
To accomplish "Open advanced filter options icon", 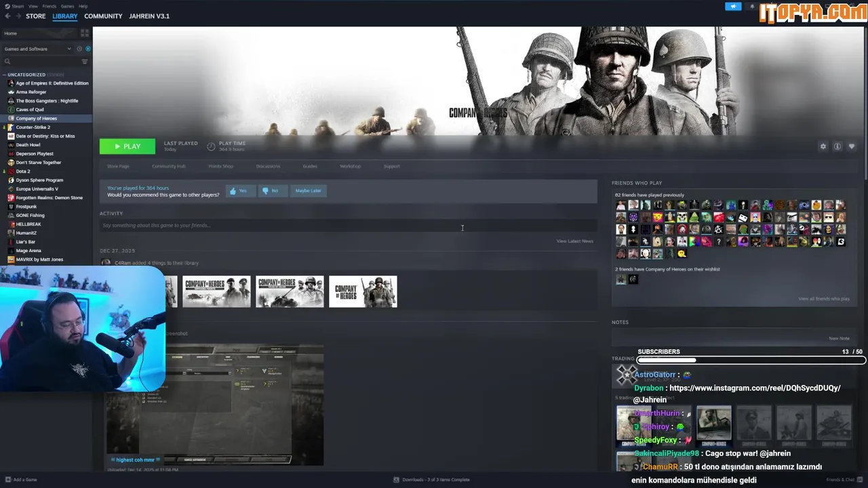I will click(85, 62).
